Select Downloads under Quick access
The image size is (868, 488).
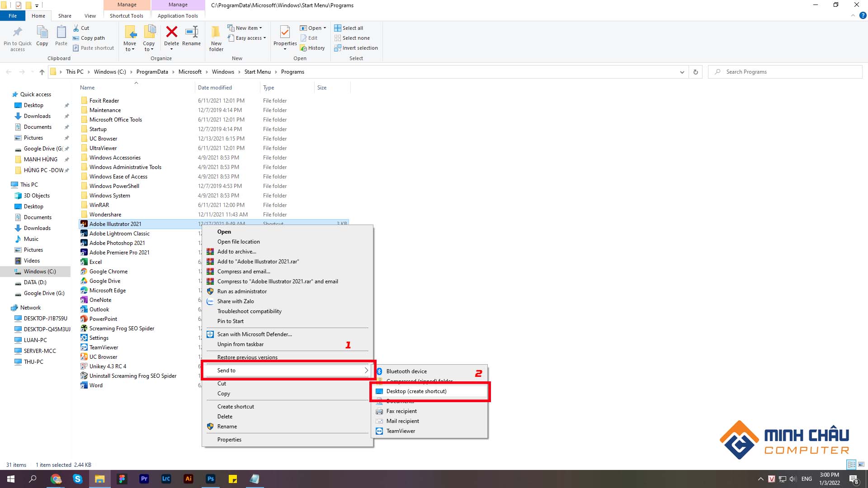(x=37, y=116)
